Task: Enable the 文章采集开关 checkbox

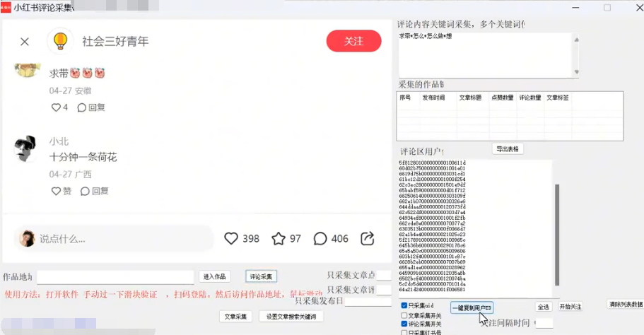Action: pyautogui.click(x=404, y=315)
